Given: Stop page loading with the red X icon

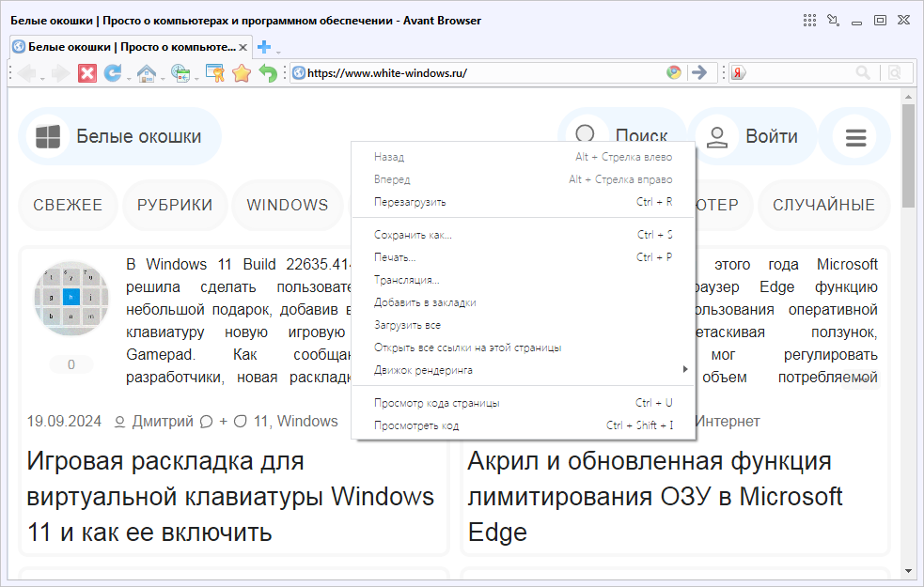Looking at the screenshot, I should point(87,73).
